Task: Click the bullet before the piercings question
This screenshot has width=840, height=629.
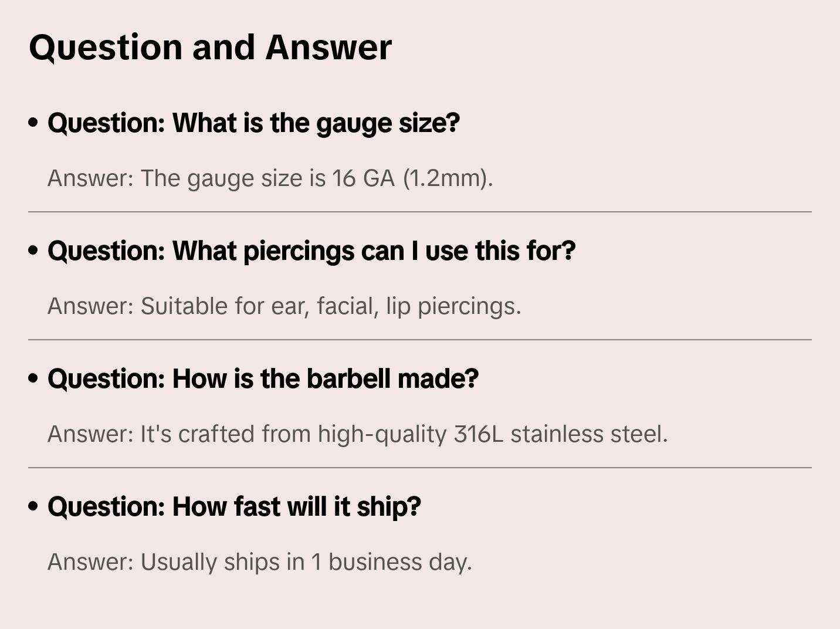Action: 33,251
